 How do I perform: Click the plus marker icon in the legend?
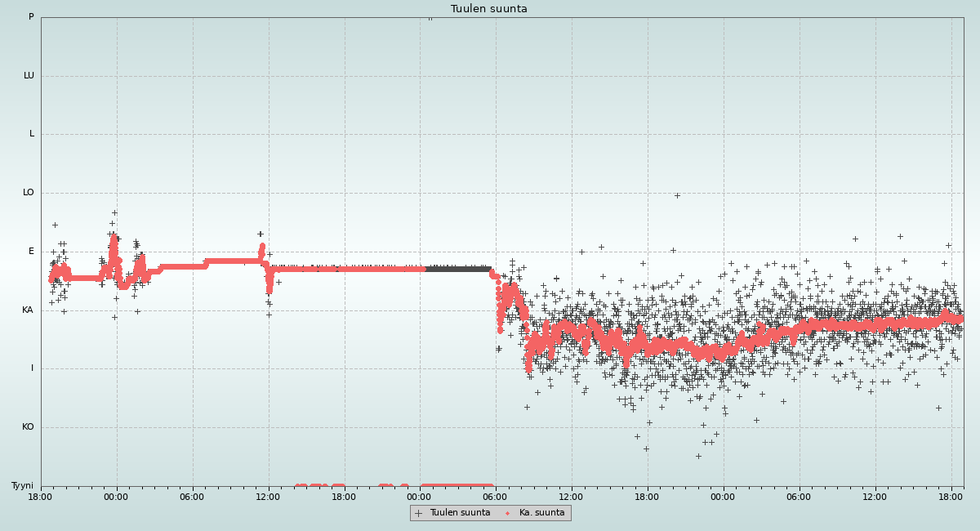pos(419,513)
